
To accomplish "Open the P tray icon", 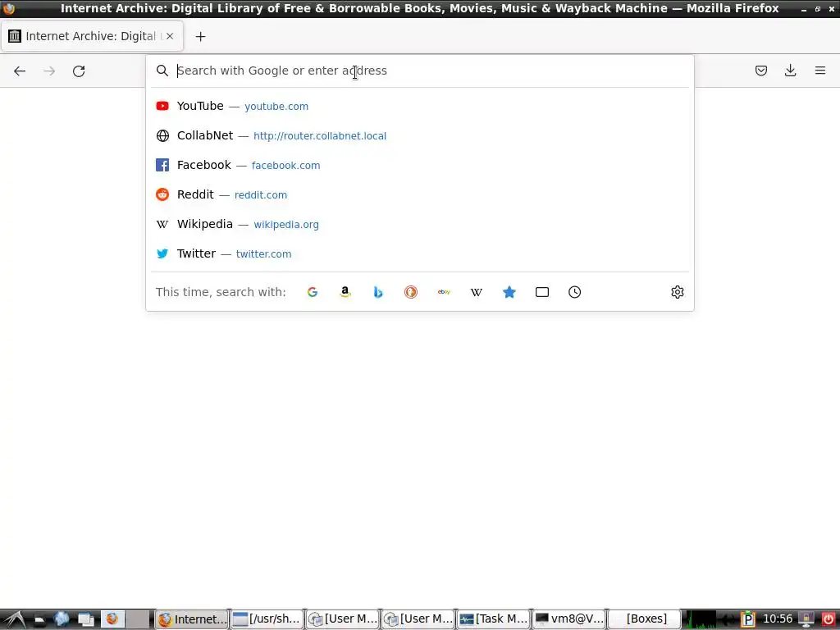I will (x=748, y=619).
